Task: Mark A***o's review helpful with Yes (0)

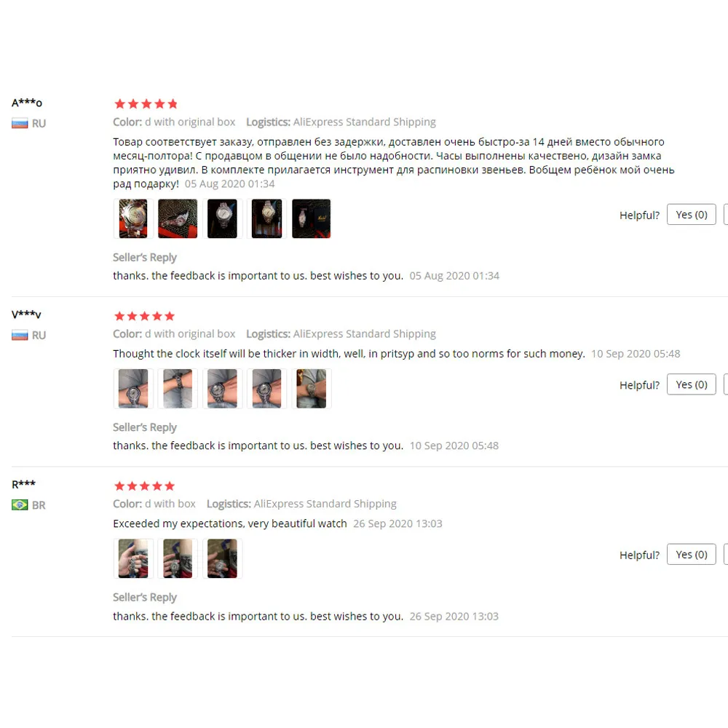Action: tap(692, 215)
